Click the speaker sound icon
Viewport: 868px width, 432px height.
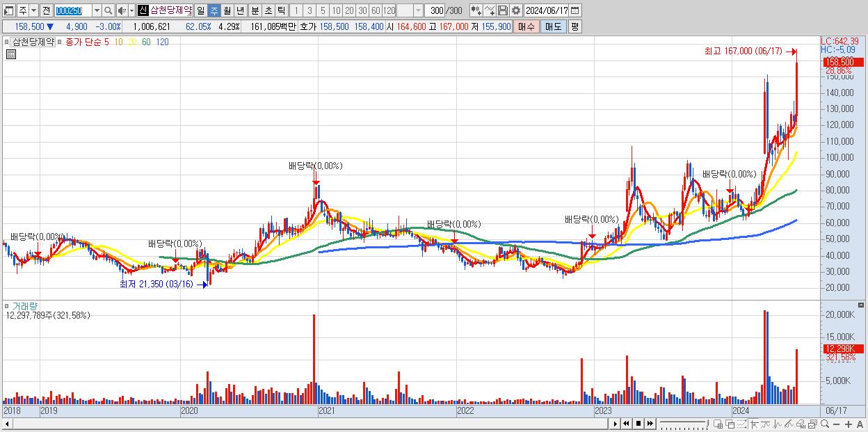tap(122, 11)
